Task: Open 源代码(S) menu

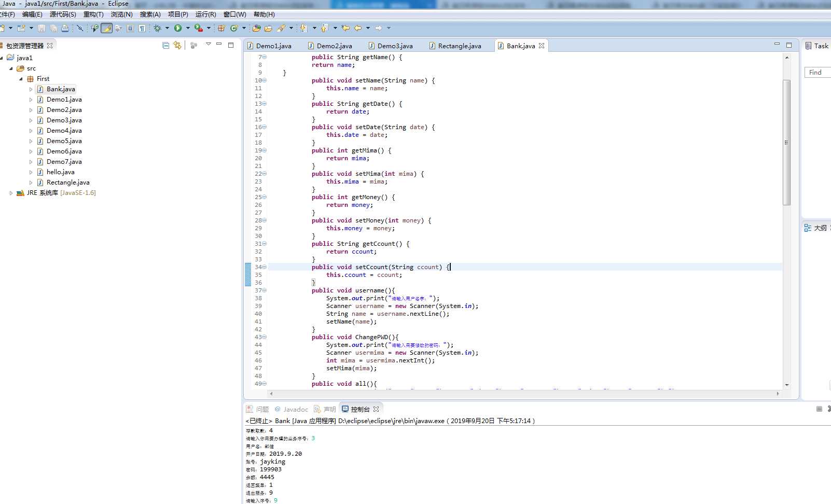Action: 63,15
